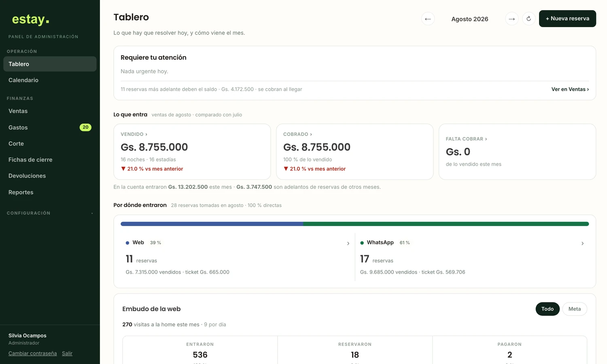Open the Cobrado card details
This screenshot has width=607, height=364.
[x=354, y=152]
